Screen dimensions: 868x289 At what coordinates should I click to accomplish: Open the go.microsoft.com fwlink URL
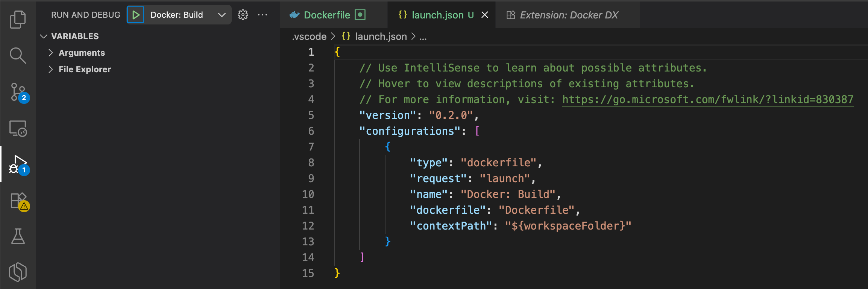tap(708, 100)
